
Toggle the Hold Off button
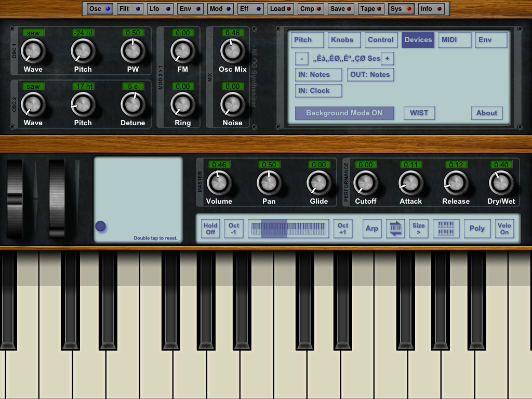[x=210, y=229]
